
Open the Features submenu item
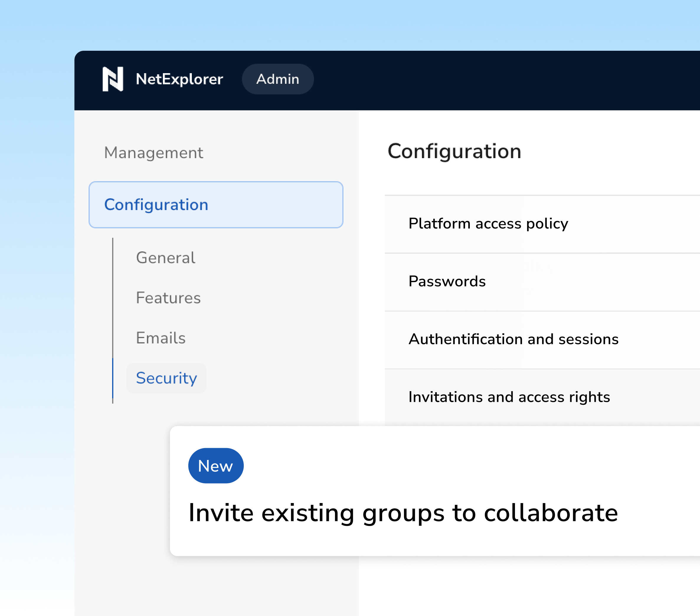coord(168,298)
